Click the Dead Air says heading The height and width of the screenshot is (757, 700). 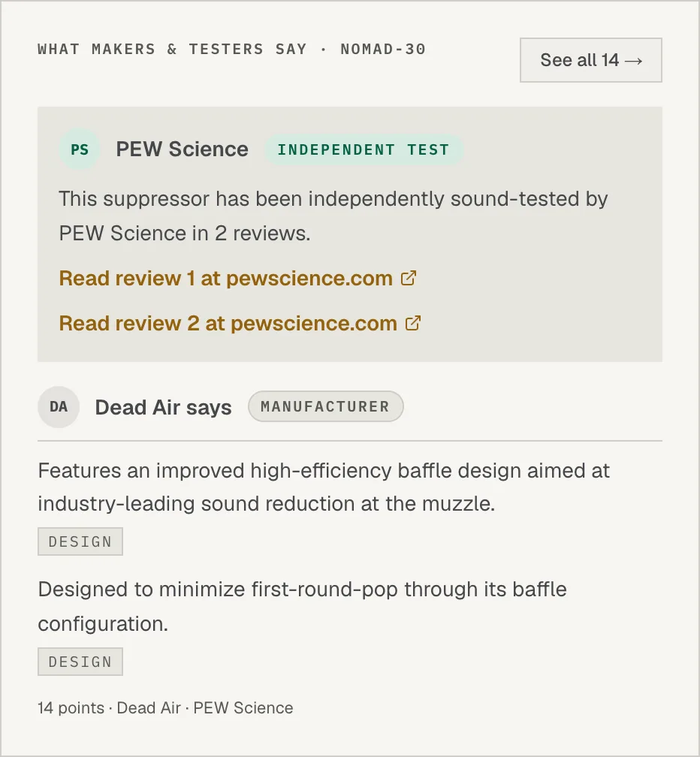(163, 408)
